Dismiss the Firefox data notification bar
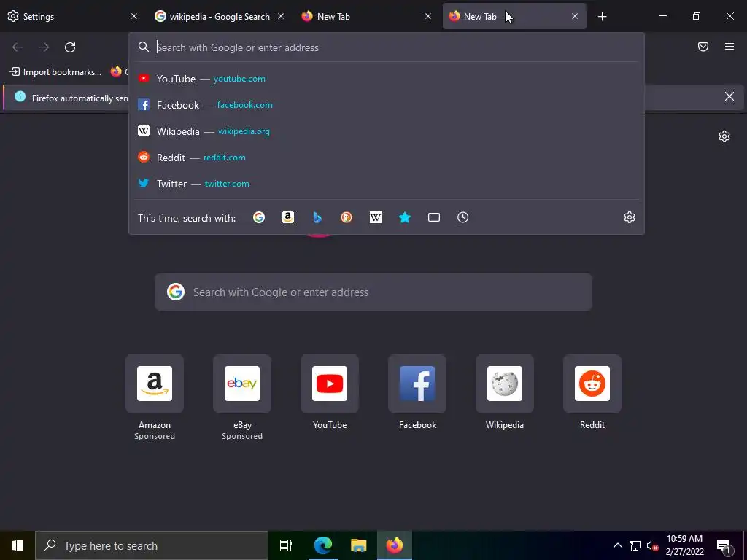 729,97
